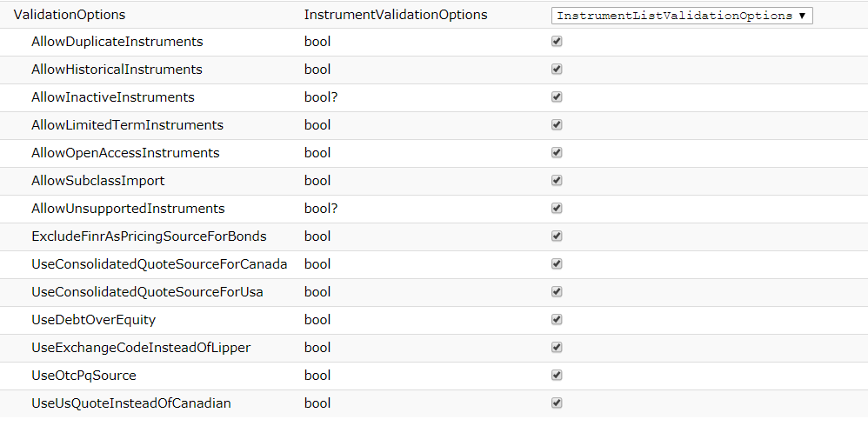Toggle the ExcludeFinrAsPricingSourceForBonds checkbox
This screenshot has width=868, height=426.
pyautogui.click(x=557, y=236)
